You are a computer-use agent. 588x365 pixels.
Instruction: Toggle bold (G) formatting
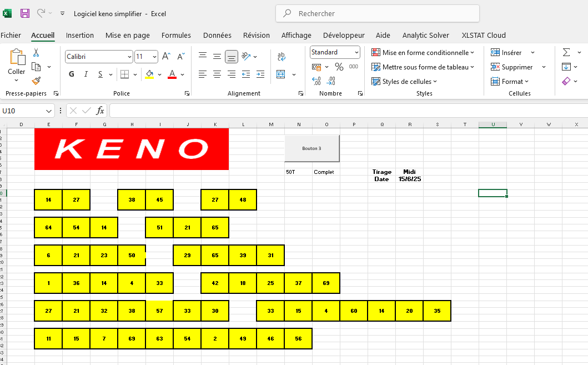tap(71, 74)
